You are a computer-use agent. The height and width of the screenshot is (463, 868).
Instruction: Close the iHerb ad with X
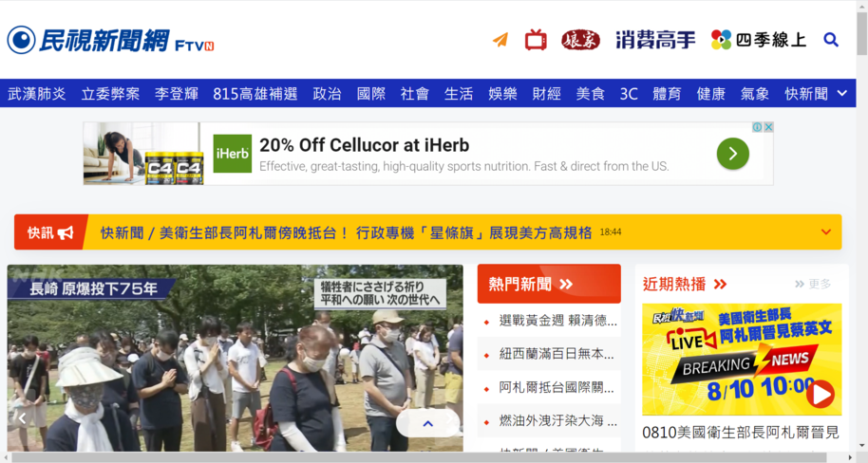click(x=768, y=127)
